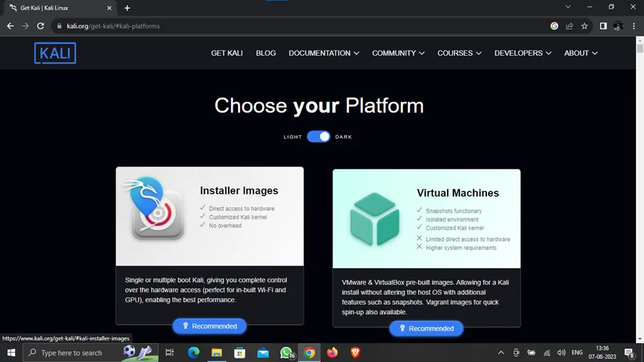Click the "Direct access to hardware" feature line
644x362 pixels.
pos(242,208)
